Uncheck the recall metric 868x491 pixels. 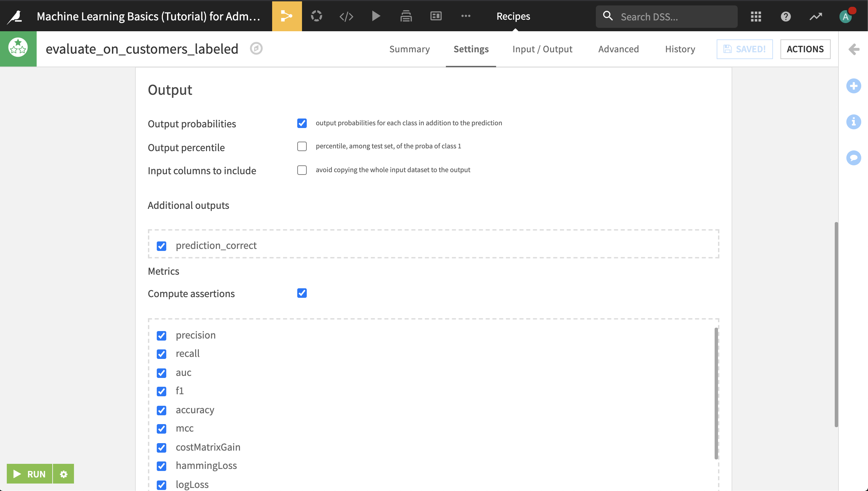click(162, 354)
